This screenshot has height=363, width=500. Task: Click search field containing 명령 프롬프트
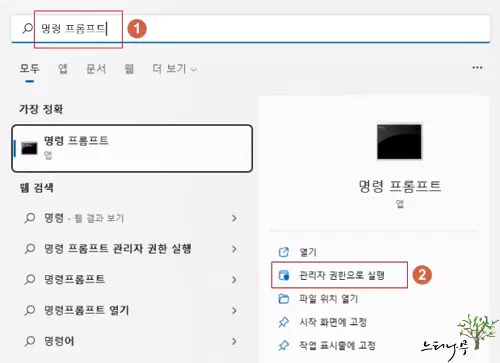[x=250, y=29]
